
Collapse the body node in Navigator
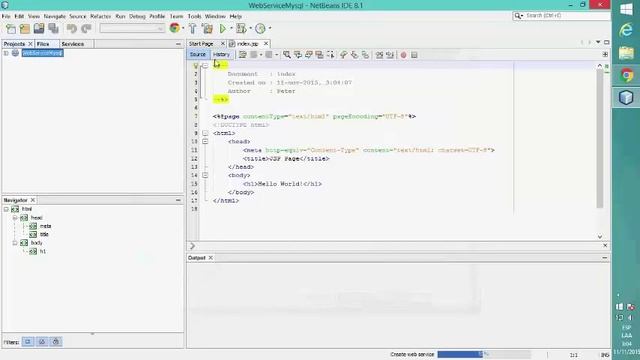pyautogui.click(x=15, y=243)
